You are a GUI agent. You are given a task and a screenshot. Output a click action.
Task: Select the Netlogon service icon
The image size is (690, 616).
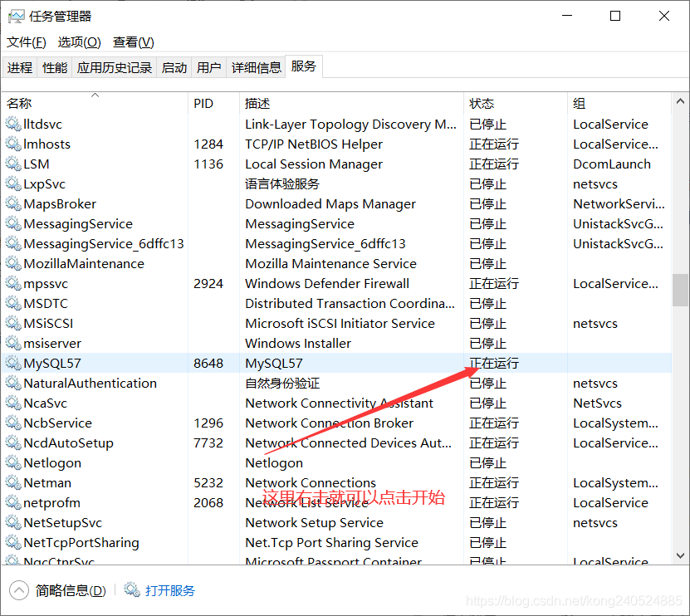(13, 463)
